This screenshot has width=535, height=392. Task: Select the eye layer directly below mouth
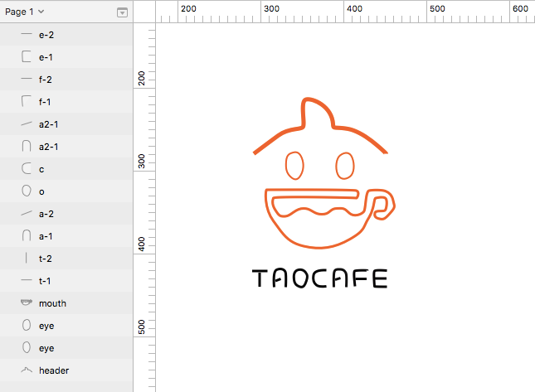66,326
